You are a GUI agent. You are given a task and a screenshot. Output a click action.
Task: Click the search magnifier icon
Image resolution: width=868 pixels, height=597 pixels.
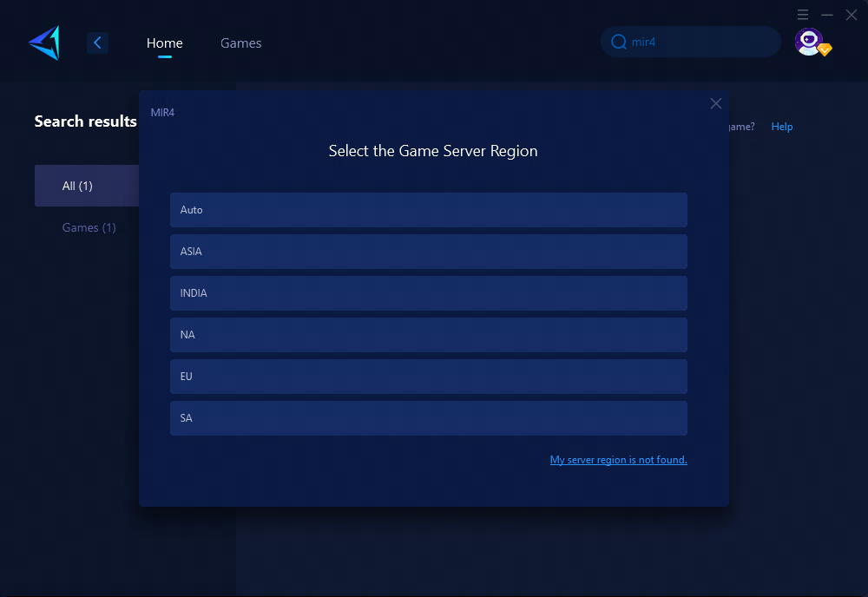[618, 42]
